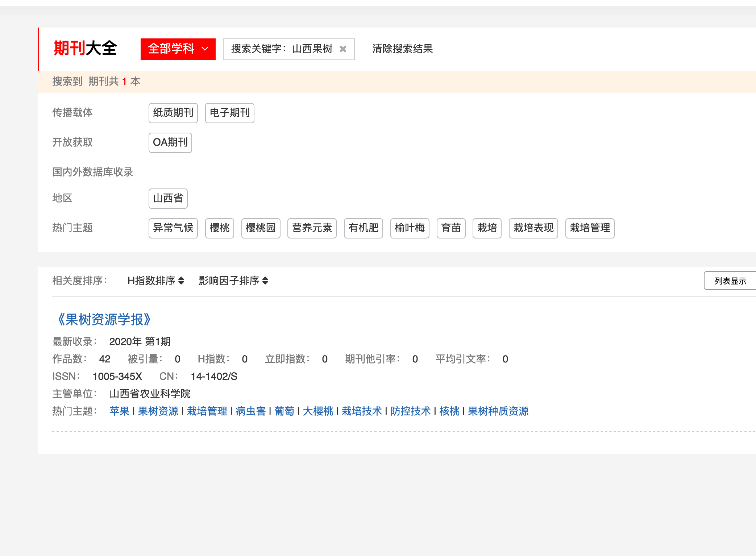Image resolution: width=756 pixels, height=556 pixels.
Task: Select the 栽培 topic tag
Action: 487,228
